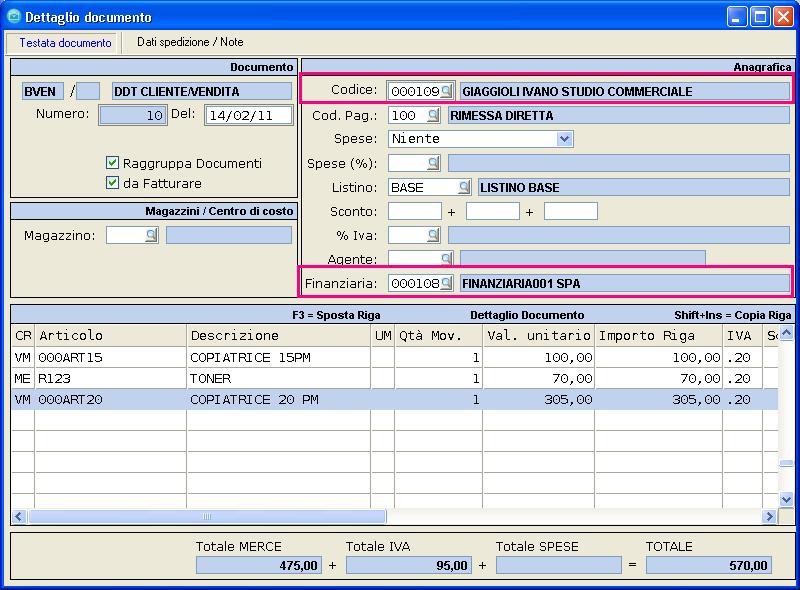This screenshot has width=800, height=590.
Task: Click the Dettaglio documento title bar icon
Action: (x=14, y=17)
